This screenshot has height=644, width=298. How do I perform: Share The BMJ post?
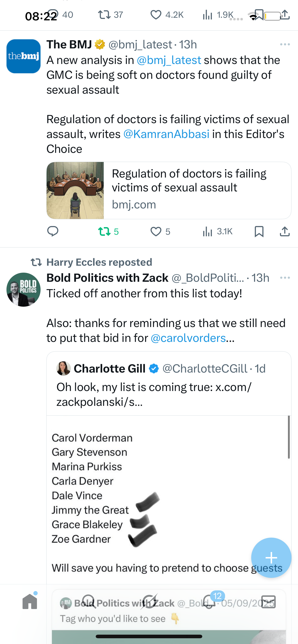point(285,231)
